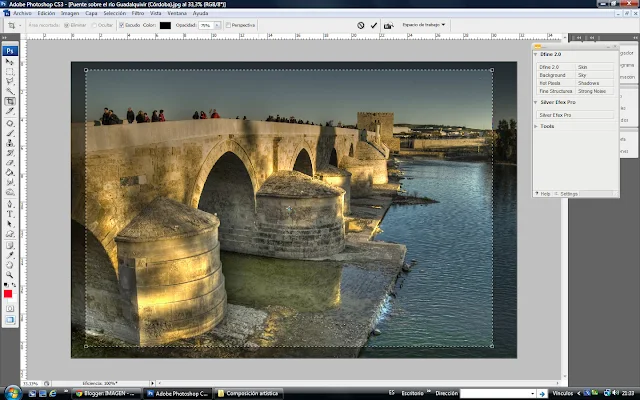Select the Lasso tool

pos(10,82)
